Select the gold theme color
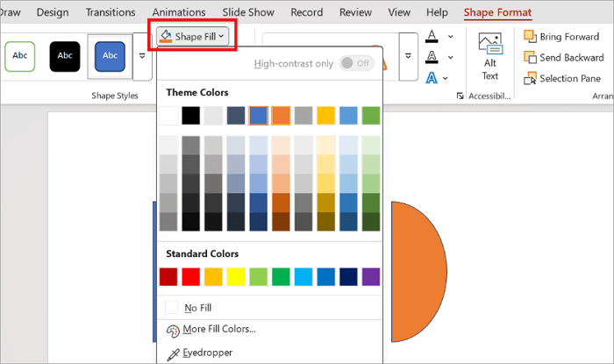Viewport: 614px width, 364px height. pos(325,116)
